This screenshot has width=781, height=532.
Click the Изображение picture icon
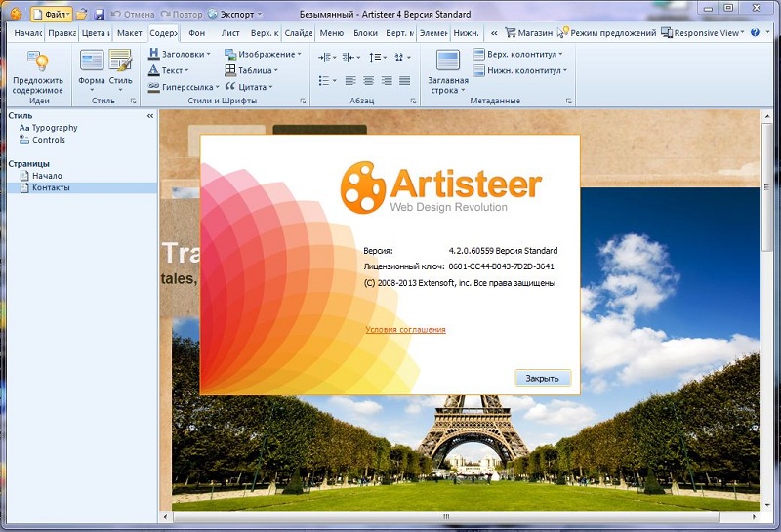230,54
